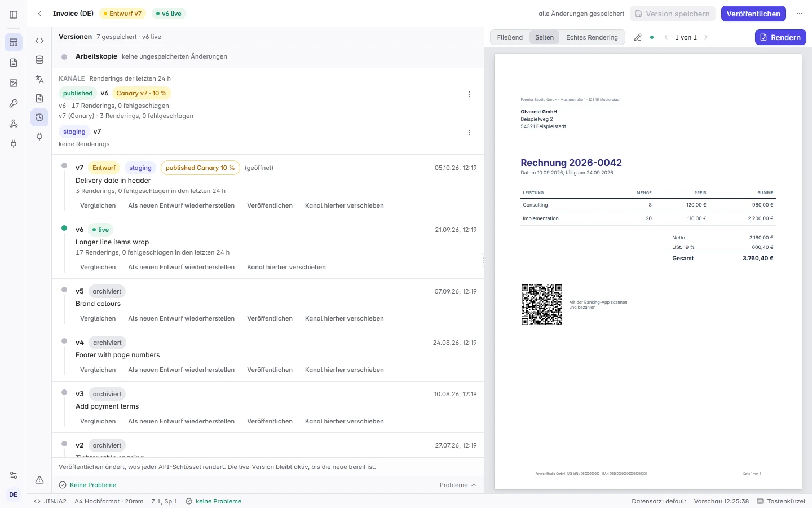Switch preview to Fließend mode

(x=510, y=37)
